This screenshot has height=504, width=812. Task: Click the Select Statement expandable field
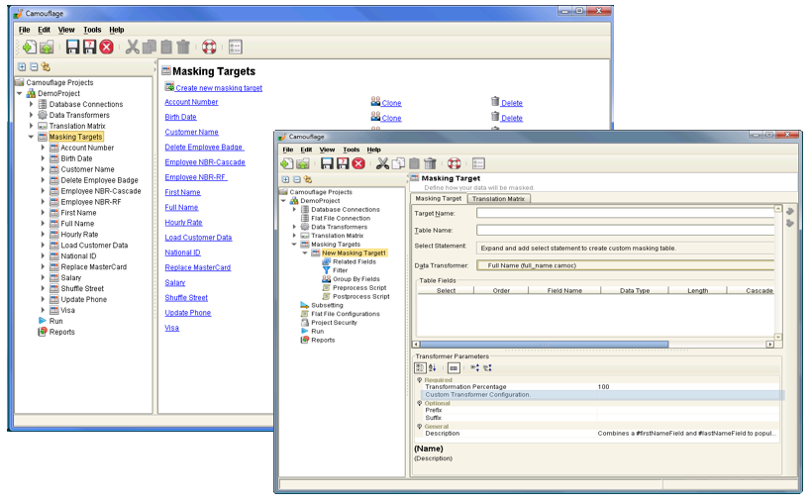[625, 249]
